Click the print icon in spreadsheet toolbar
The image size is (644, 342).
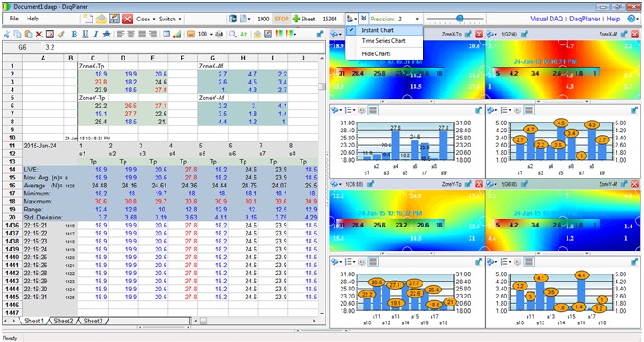(x=220, y=35)
